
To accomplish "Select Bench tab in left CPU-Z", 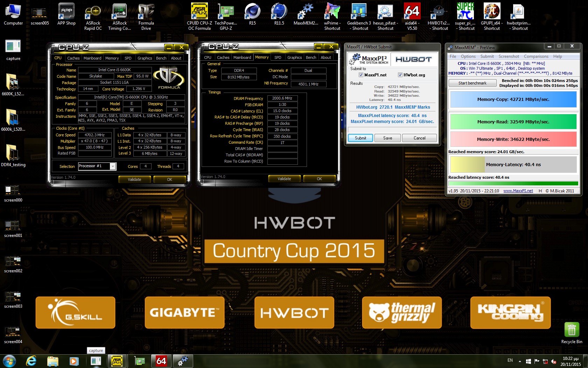I will [x=161, y=58].
